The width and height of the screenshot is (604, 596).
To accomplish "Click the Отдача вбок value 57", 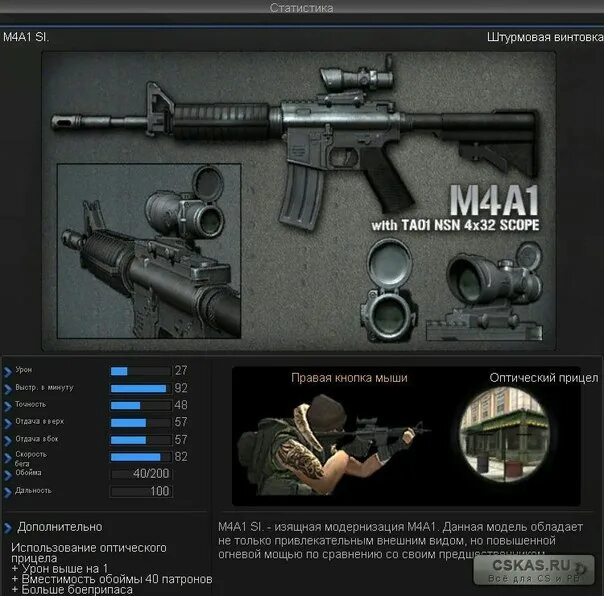I will 181,440.
